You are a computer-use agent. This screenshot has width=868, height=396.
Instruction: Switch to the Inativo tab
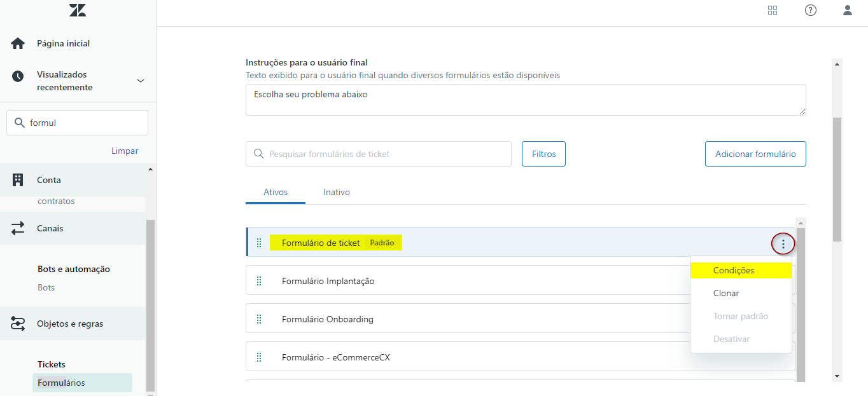(336, 192)
